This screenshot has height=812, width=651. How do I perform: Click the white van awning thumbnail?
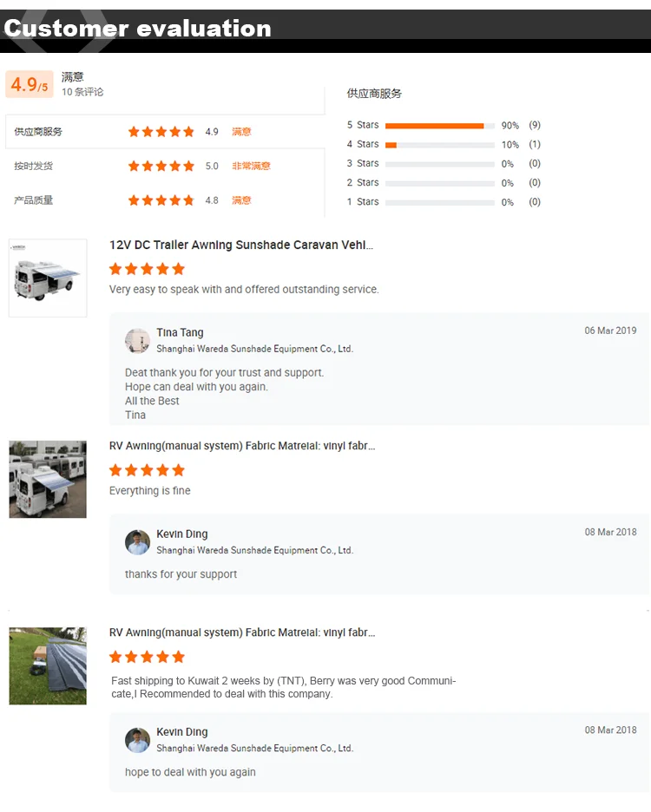pyautogui.click(x=48, y=278)
